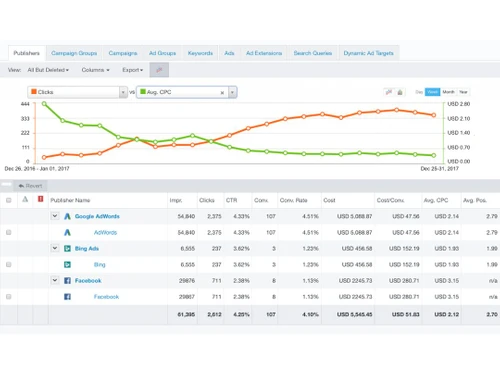Tick the Bing row checkbox
Viewport: 500px width, 375px height.
pos(9,265)
